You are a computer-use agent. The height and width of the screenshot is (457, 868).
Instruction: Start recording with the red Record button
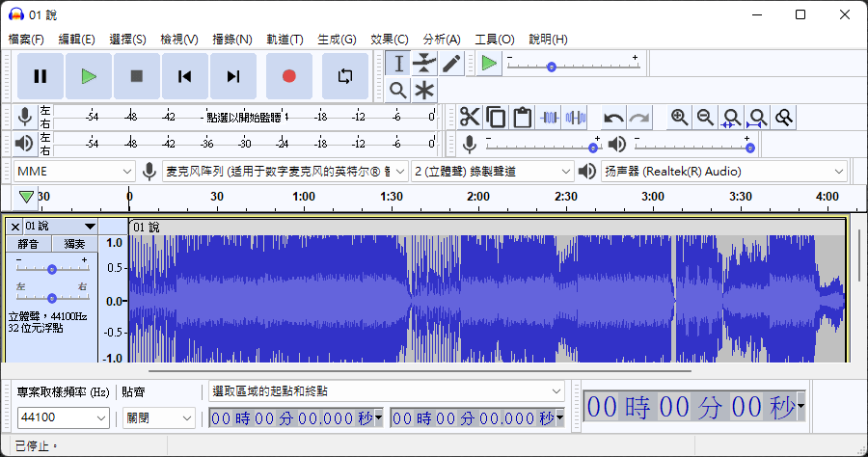click(x=289, y=76)
